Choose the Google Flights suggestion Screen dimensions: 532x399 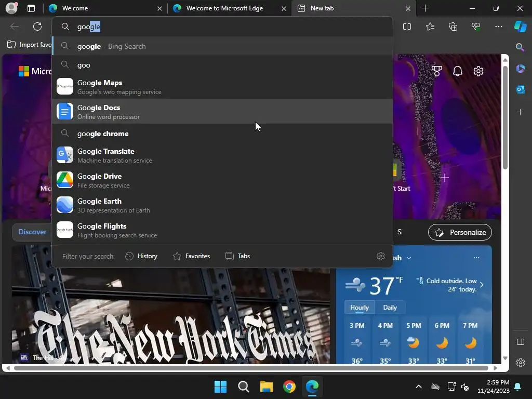click(x=222, y=230)
